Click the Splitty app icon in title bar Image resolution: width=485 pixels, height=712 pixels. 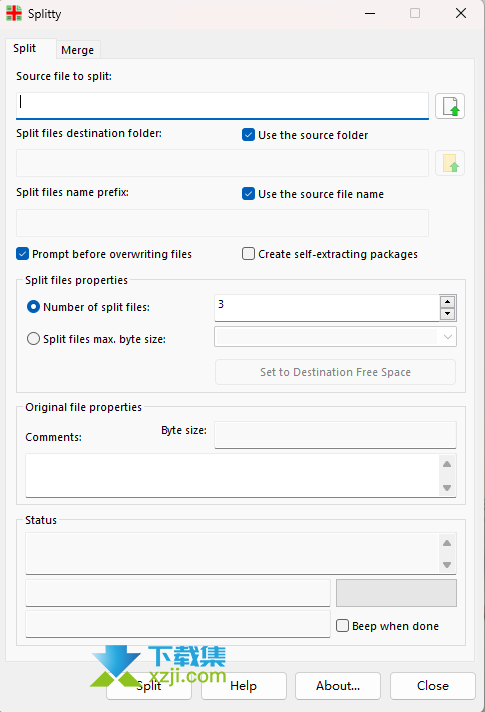[x=14, y=13]
